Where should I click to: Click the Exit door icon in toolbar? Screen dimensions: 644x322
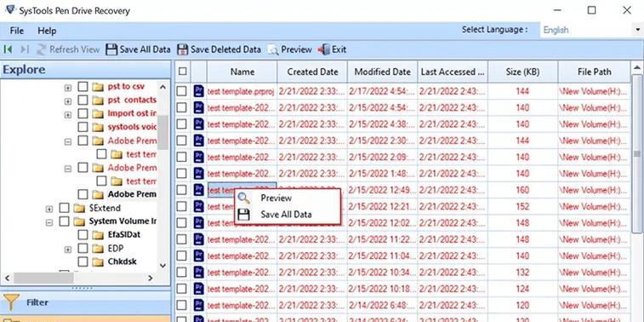point(324,49)
